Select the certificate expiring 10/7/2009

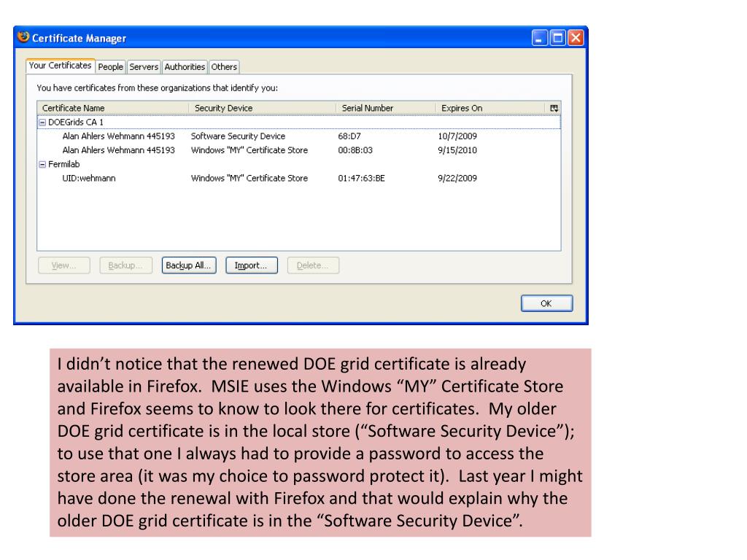coord(298,136)
